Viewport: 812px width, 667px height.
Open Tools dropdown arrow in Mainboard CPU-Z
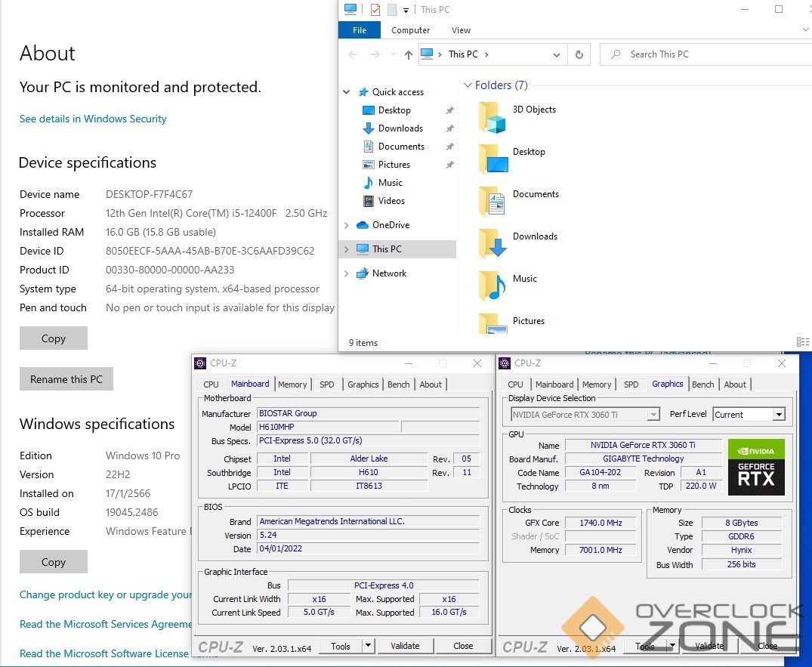(368, 646)
